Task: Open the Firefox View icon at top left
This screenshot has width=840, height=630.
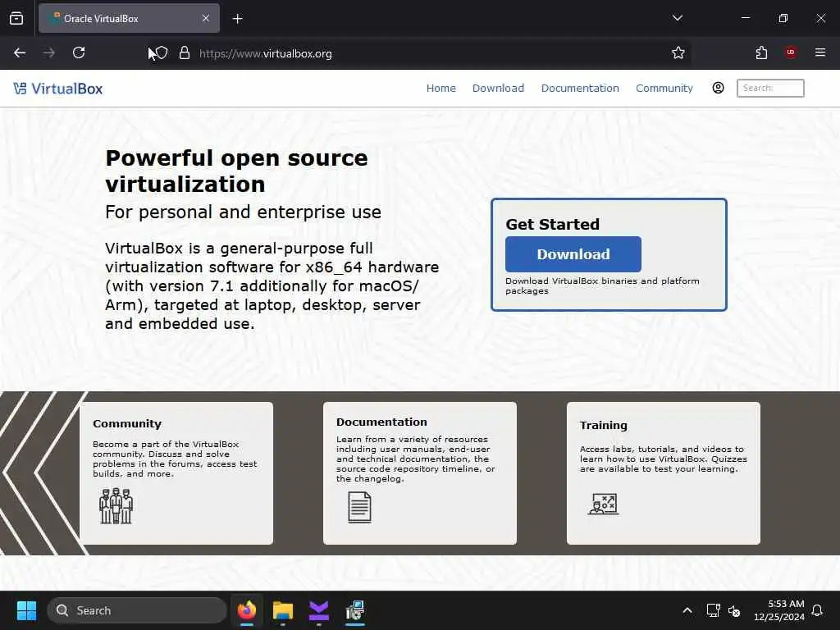Action: coord(16,18)
